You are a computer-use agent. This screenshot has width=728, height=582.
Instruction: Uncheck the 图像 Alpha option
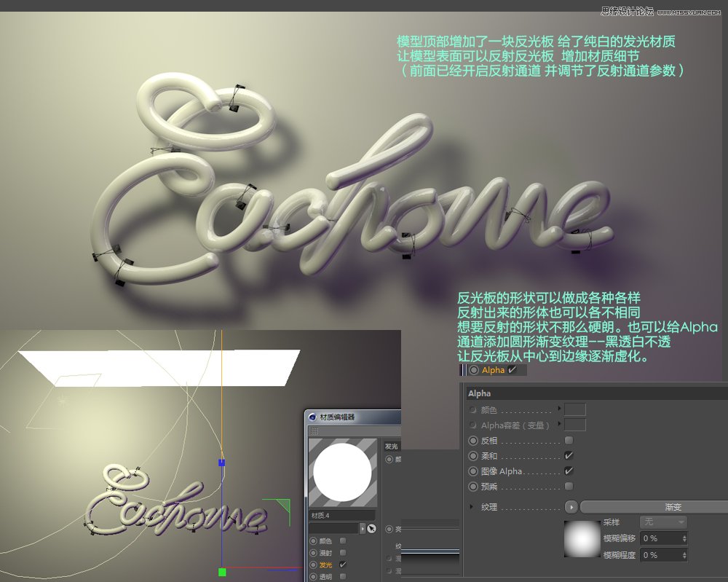568,471
